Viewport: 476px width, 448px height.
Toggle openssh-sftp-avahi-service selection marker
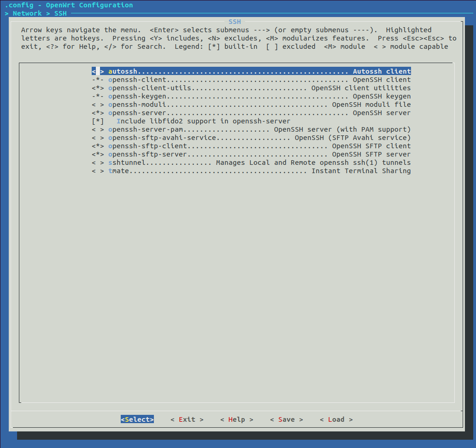point(98,138)
